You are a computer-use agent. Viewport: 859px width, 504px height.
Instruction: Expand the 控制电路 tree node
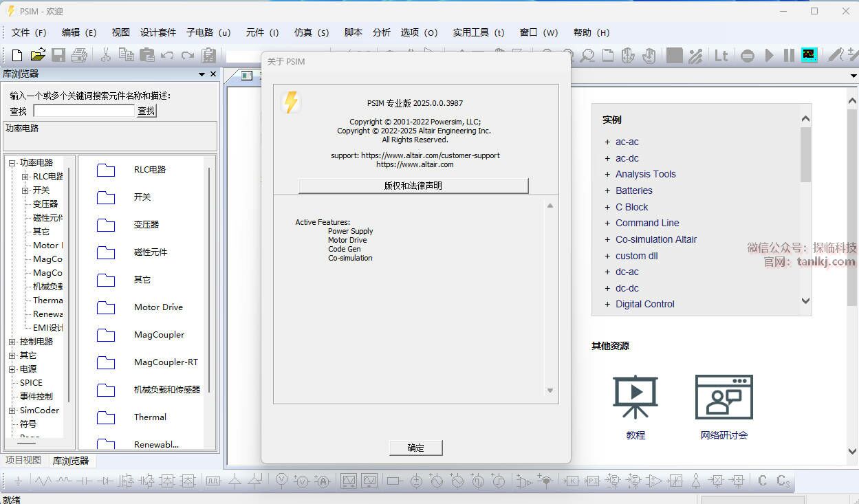coord(12,342)
